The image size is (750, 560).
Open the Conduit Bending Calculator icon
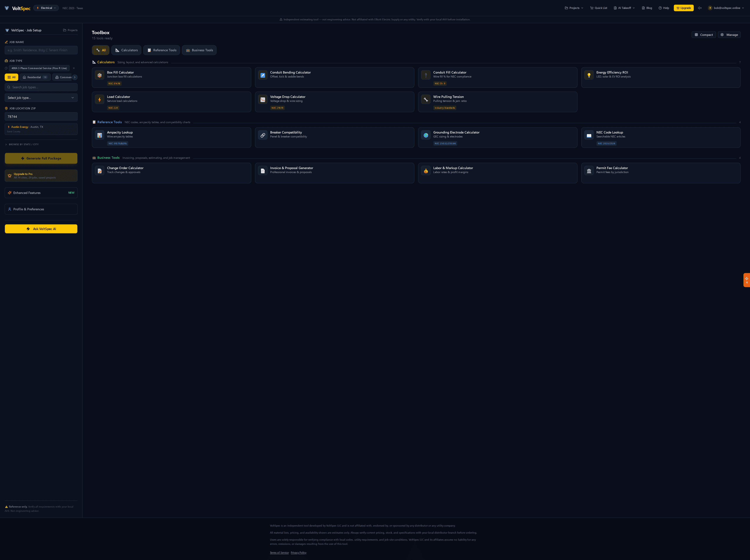tap(263, 75)
